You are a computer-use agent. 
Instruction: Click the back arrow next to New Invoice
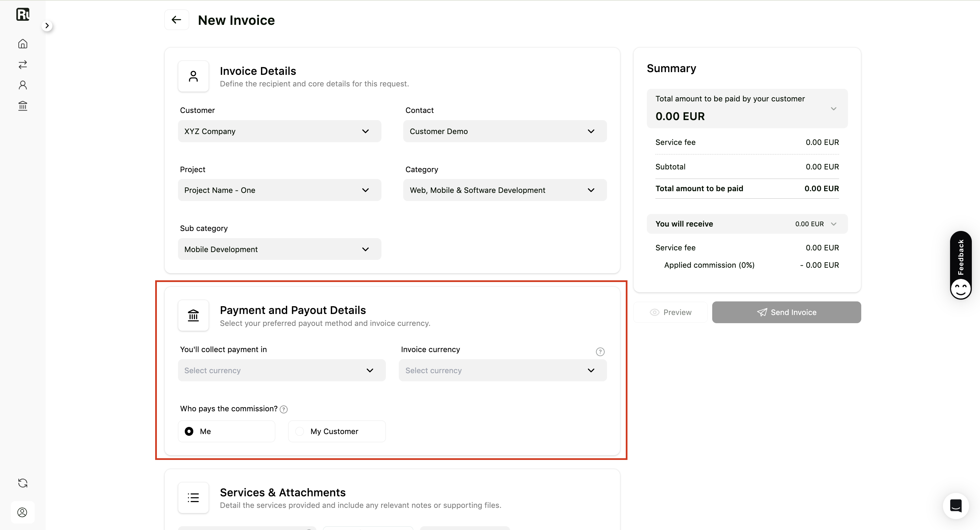click(x=177, y=20)
